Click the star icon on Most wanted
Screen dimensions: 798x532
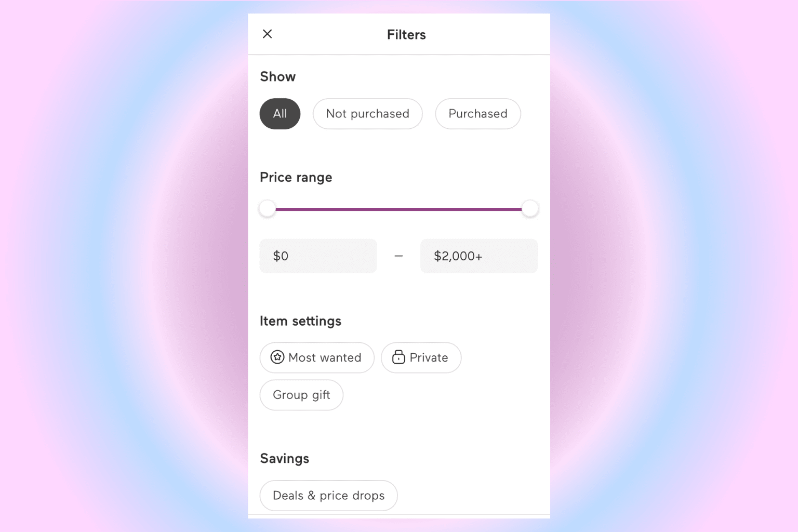click(x=277, y=357)
